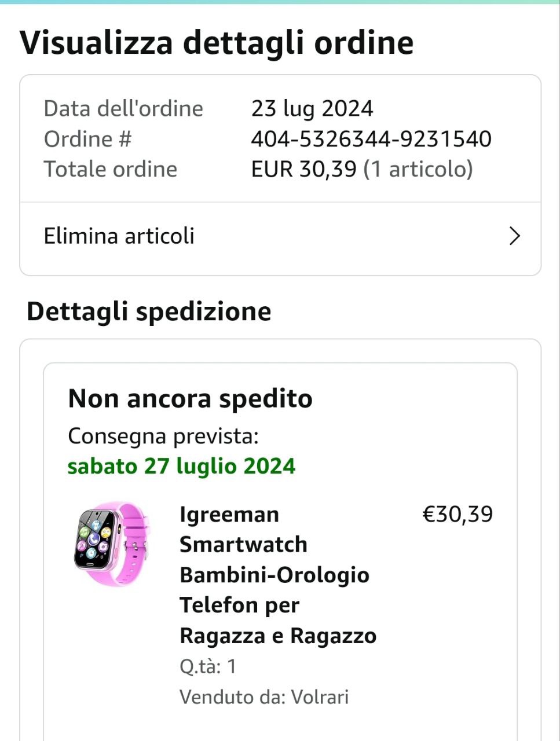Image resolution: width=560 pixels, height=741 pixels.
Task: Click the Consegna prevista label
Action: click(x=163, y=436)
